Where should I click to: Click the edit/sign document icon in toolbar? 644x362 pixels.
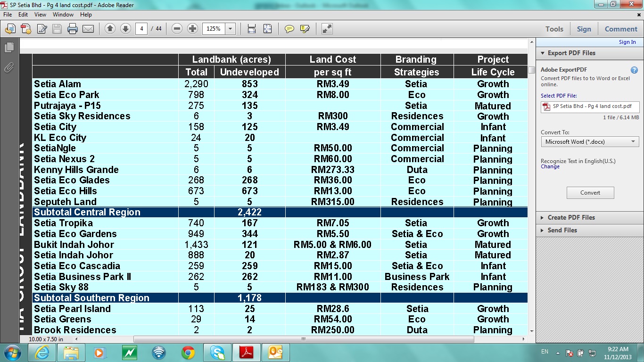[x=41, y=29]
